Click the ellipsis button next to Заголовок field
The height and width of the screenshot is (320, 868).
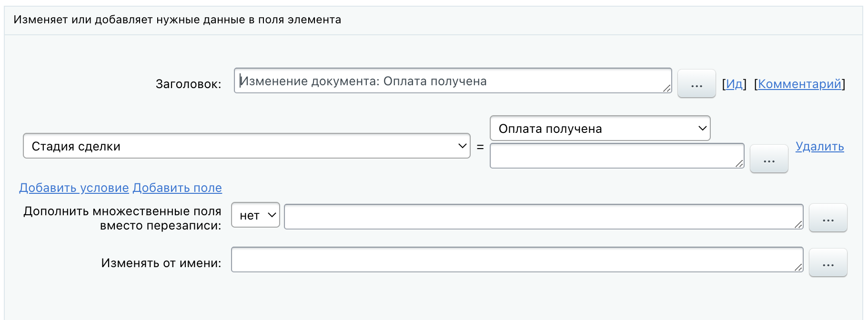[696, 84]
